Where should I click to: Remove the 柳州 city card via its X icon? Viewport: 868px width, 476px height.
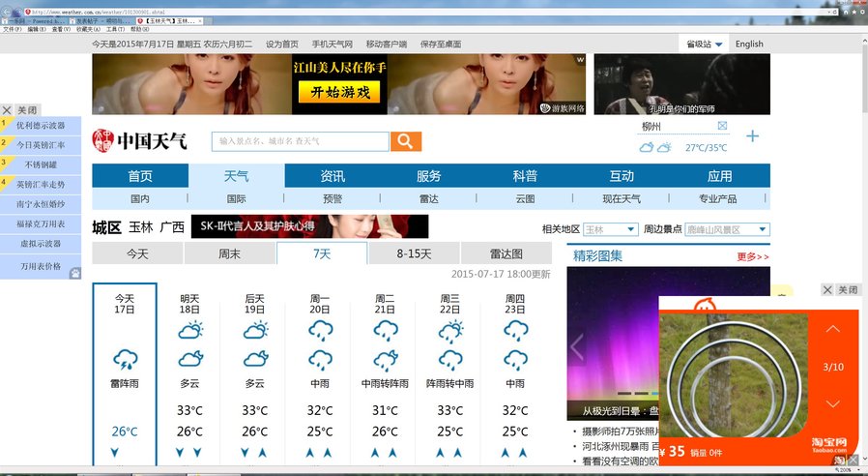click(x=722, y=126)
